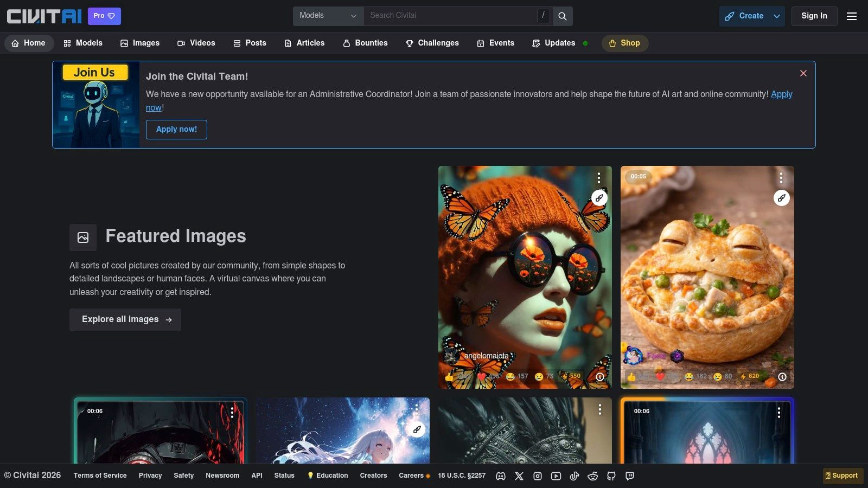This screenshot has height=488, width=868.
Task: Click the search magnifier button
Action: [563, 16]
